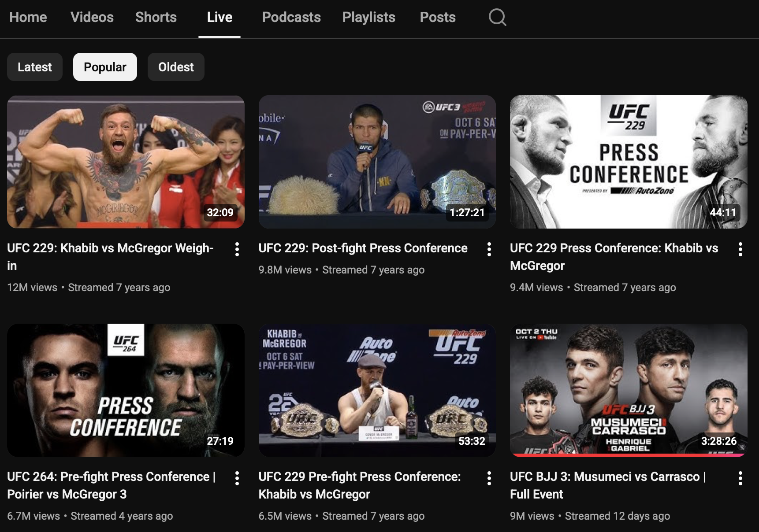Open the Playlists tab

(369, 17)
